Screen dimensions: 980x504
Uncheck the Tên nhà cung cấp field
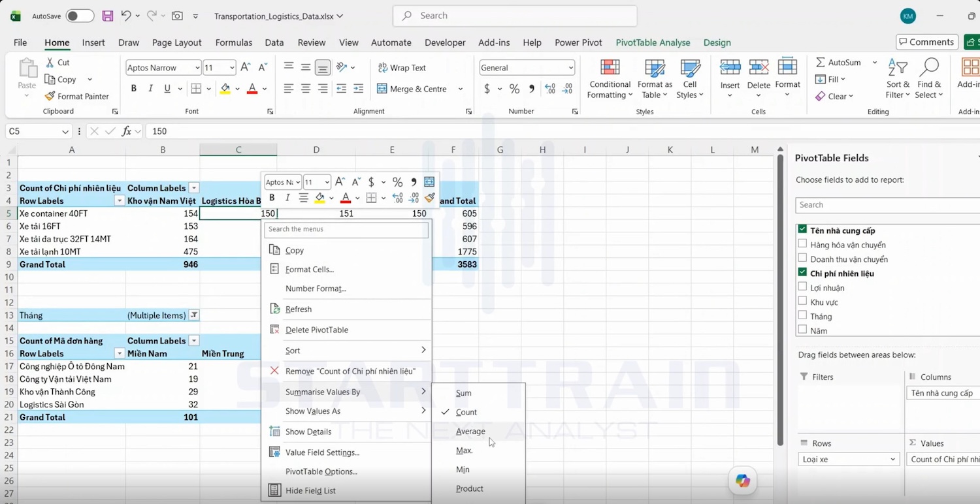click(x=802, y=230)
